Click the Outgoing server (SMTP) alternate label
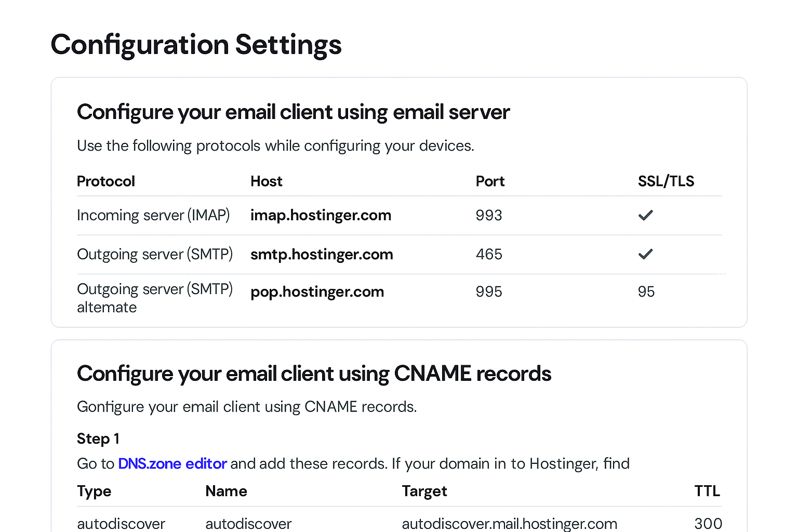 tap(155, 298)
